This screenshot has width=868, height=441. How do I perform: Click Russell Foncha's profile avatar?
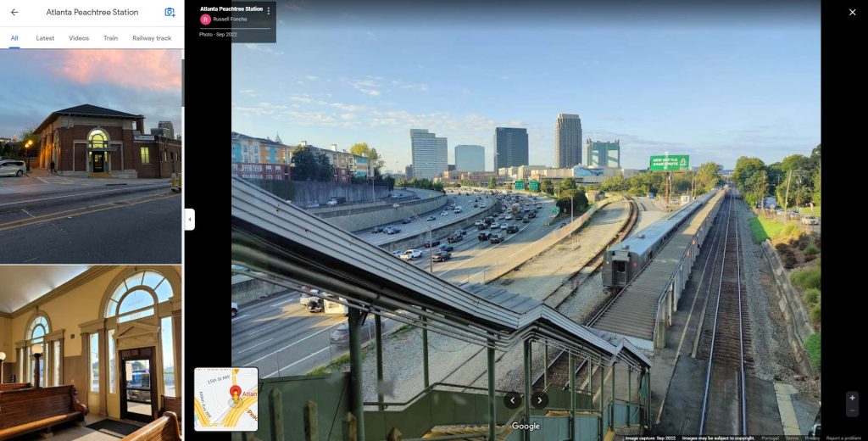coord(205,19)
